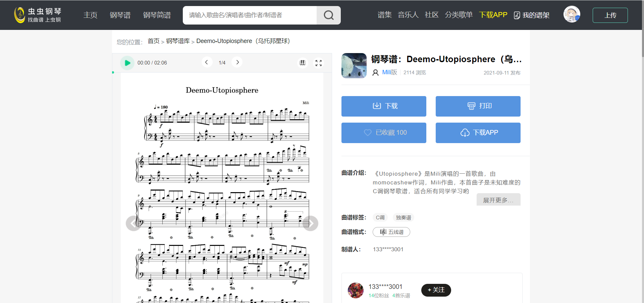Click the search magnifier icon
The height and width of the screenshot is (303, 644).
click(329, 15)
